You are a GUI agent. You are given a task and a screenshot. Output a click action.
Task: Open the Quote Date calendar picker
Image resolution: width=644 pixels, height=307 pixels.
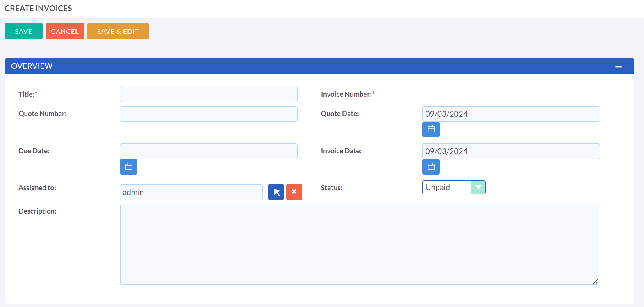[x=431, y=130]
